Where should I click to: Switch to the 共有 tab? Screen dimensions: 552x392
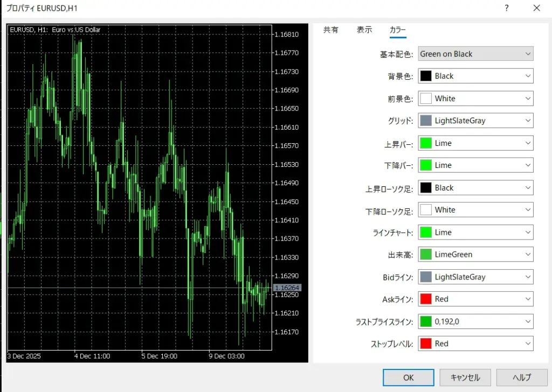coord(330,30)
